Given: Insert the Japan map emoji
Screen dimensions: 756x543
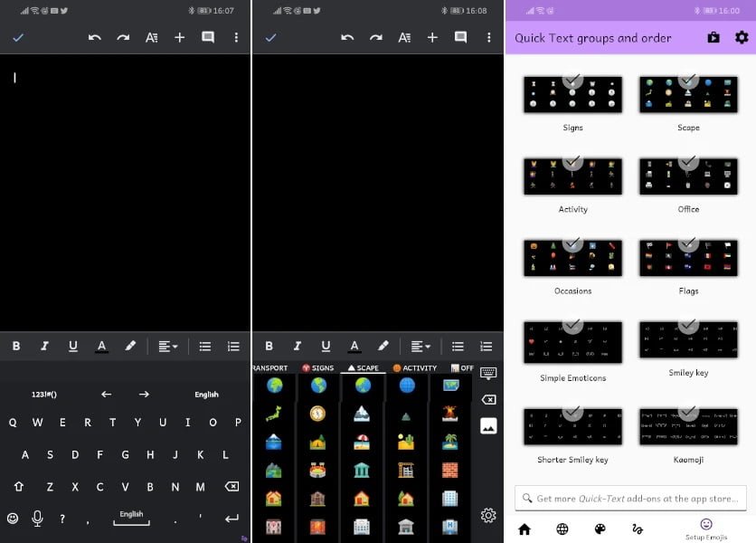Looking at the screenshot, I should [x=273, y=414].
